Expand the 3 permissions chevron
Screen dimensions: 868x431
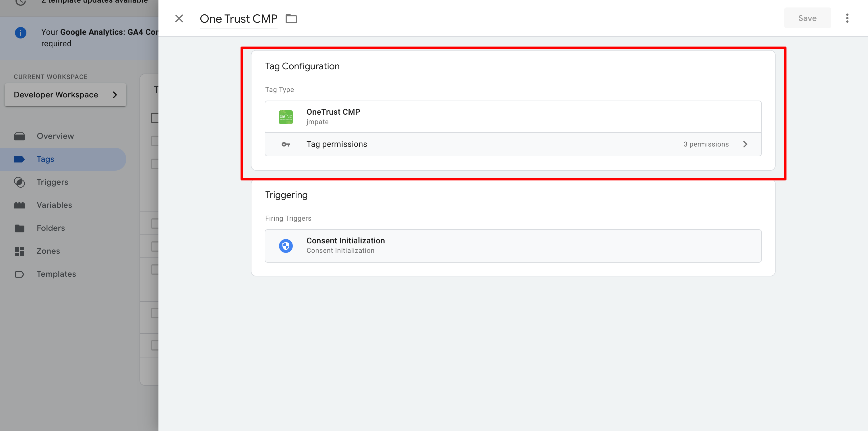[x=745, y=144]
